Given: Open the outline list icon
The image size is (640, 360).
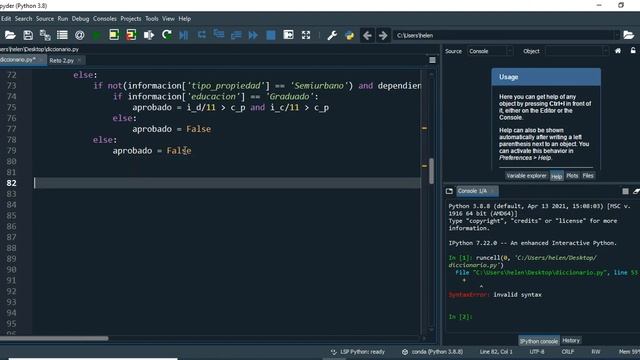Looking at the screenshot, I should click(x=62, y=35).
